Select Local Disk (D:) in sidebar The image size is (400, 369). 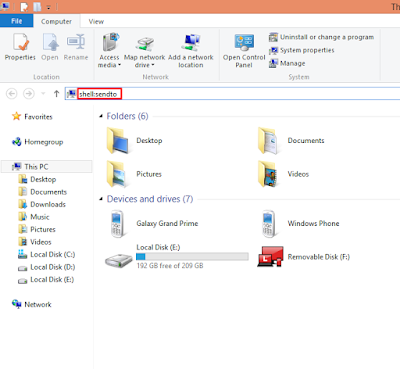[46, 267]
